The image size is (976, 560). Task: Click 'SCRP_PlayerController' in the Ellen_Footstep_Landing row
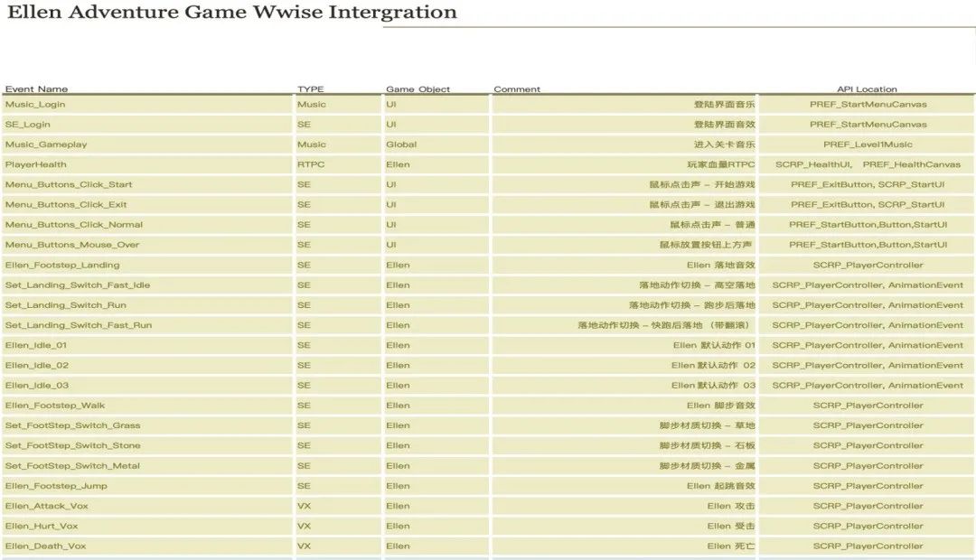click(x=868, y=265)
